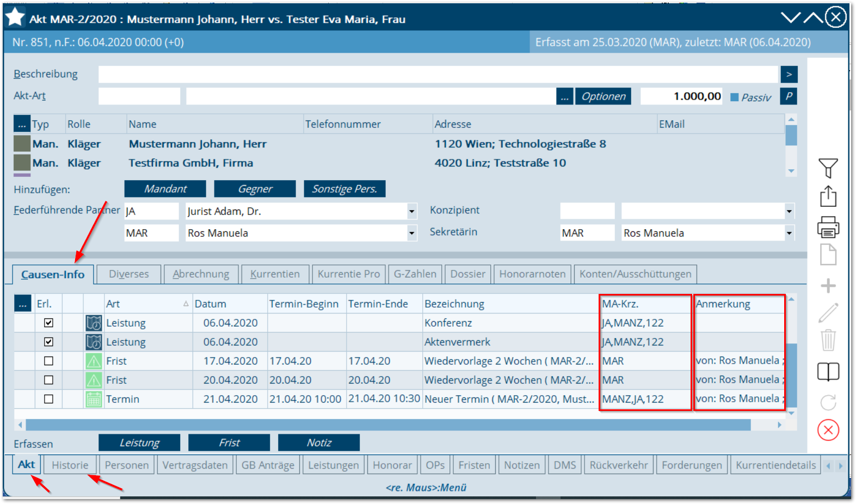Click the plus add icon in sidebar
Viewport: 856px width, 504px height.
pyautogui.click(x=828, y=285)
